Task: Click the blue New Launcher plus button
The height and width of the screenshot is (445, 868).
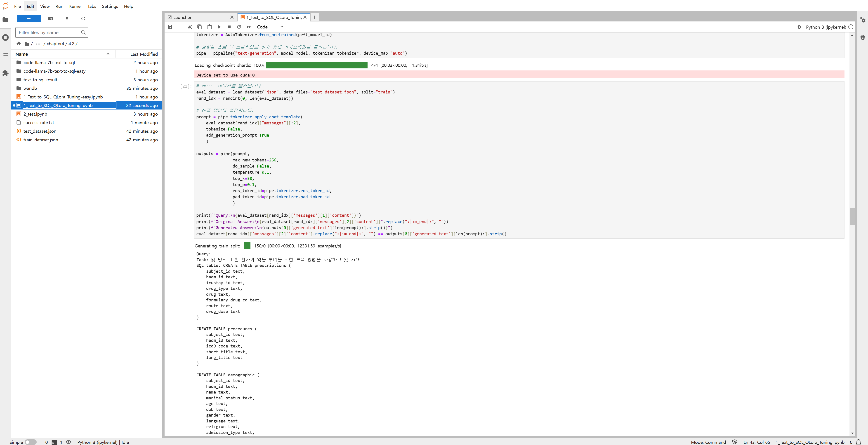Action: pos(29,19)
